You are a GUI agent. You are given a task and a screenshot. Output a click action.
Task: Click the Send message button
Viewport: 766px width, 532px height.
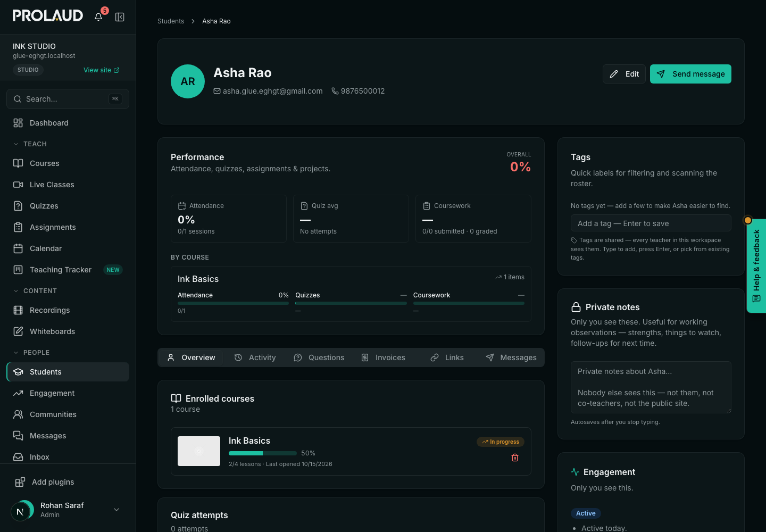coord(690,74)
